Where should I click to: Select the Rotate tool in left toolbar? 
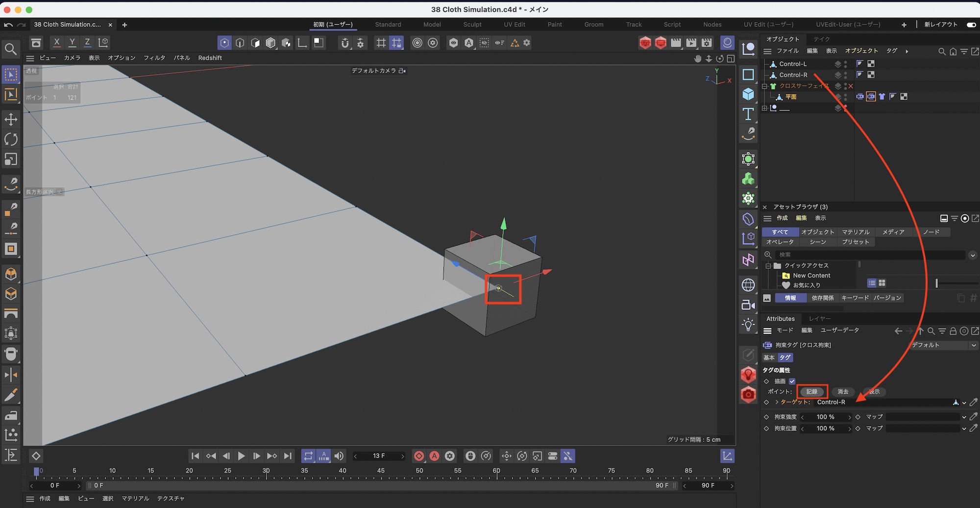pos(11,139)
